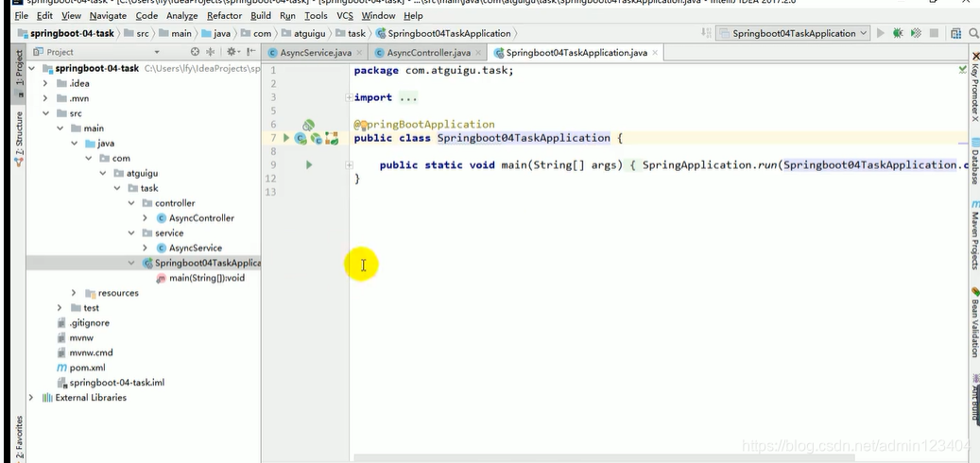The width and height of the screenshot is (980, 463).
Task: Click the pom.xml Maven file icon
Action: 61,368
